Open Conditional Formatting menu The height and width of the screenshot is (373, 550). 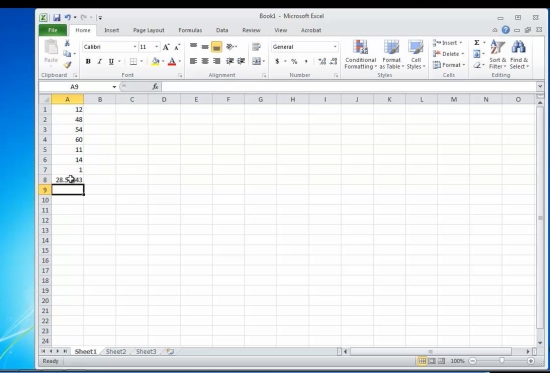pos(360,54)
